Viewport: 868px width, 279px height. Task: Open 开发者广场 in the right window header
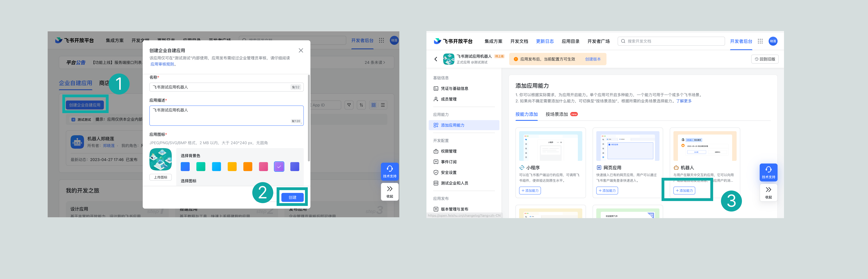pos(598,41)
